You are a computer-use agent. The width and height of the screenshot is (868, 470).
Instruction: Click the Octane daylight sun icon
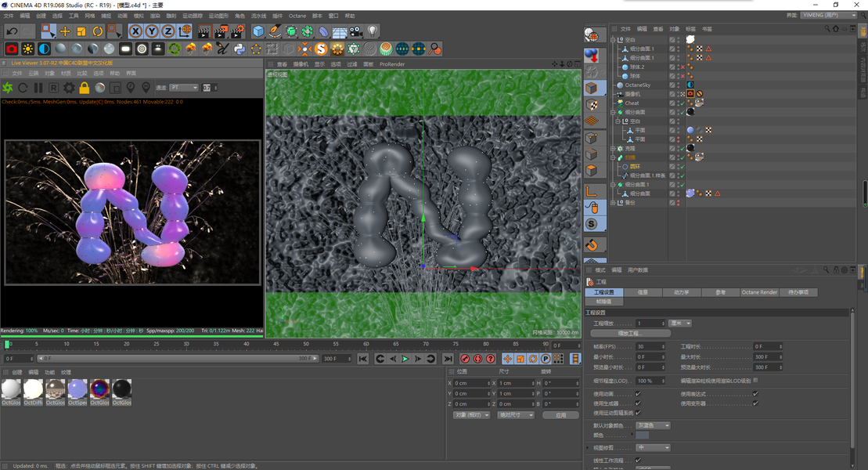27,49
